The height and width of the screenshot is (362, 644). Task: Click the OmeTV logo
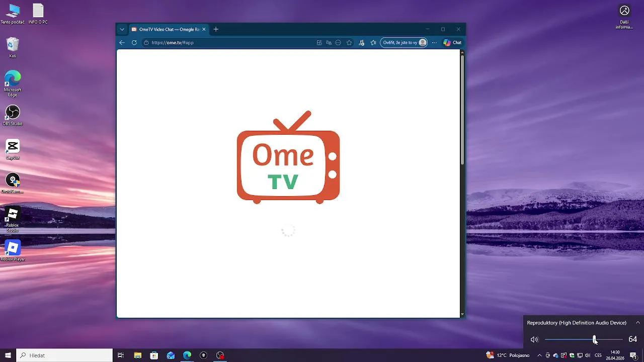pos(288,157)
